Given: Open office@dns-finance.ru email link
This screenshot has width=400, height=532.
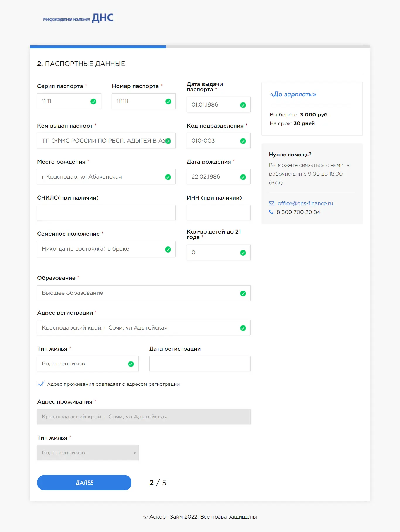Looking at the screenshot, I should pos(305,203).
